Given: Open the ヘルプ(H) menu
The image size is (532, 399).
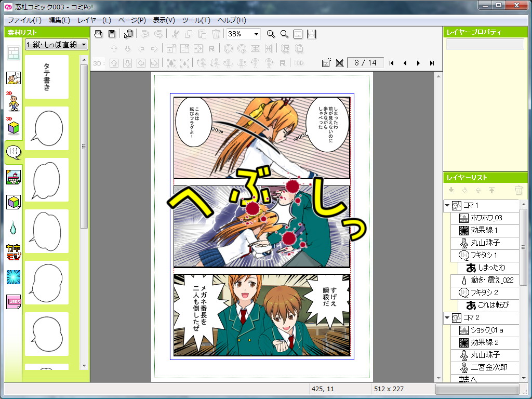Looking at the screenshot, I should point(232,20).
